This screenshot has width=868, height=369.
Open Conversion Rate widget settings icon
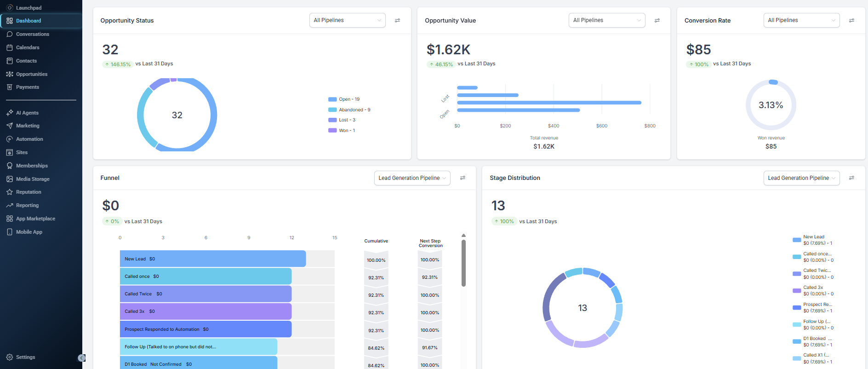tap(851, 20)
